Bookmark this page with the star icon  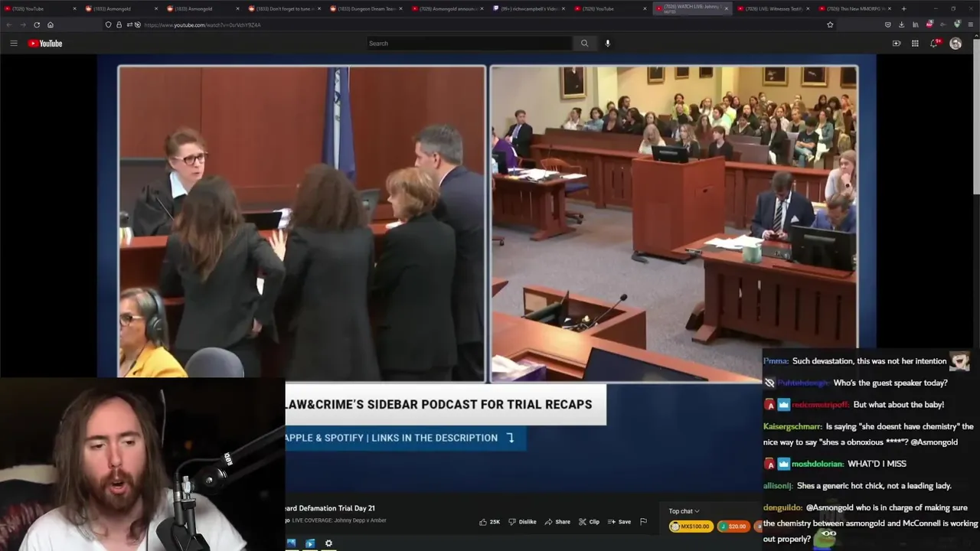[x=830, y=24]
